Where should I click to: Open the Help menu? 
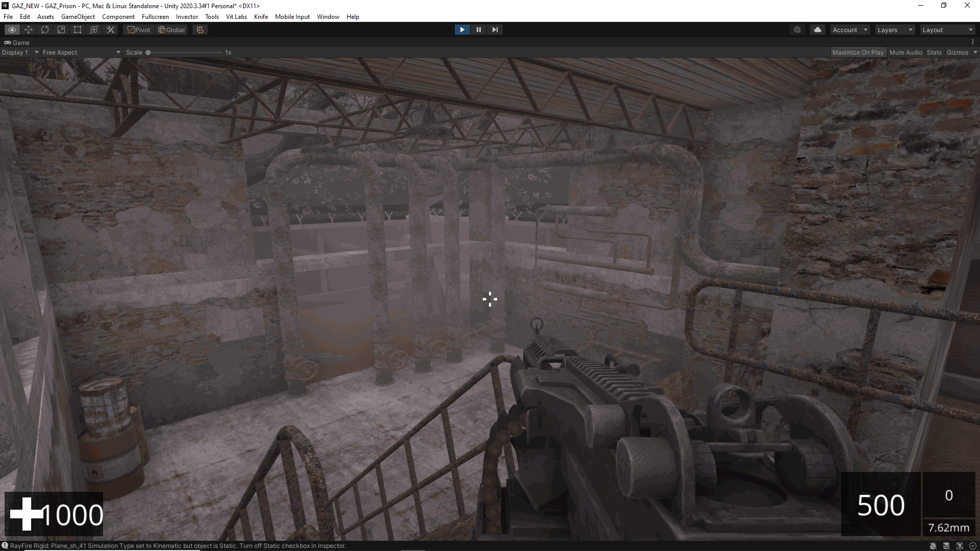(x=353, y=17)
